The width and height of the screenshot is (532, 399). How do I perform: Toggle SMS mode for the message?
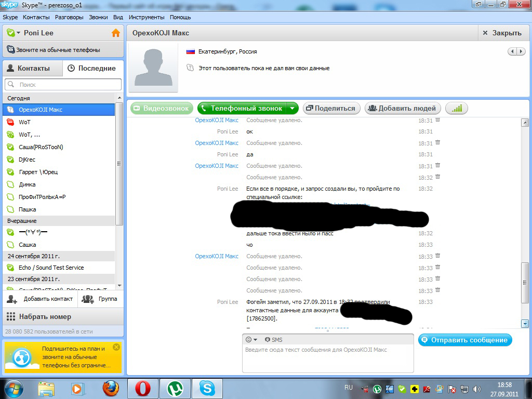pyautogui.click(x=273, y=339)
